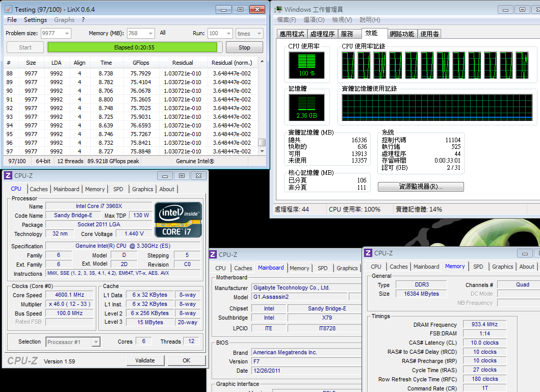Click the multiplier x 46.0 ( 12 - 33 ) value
Screen dimensions: 540x392
69,304
